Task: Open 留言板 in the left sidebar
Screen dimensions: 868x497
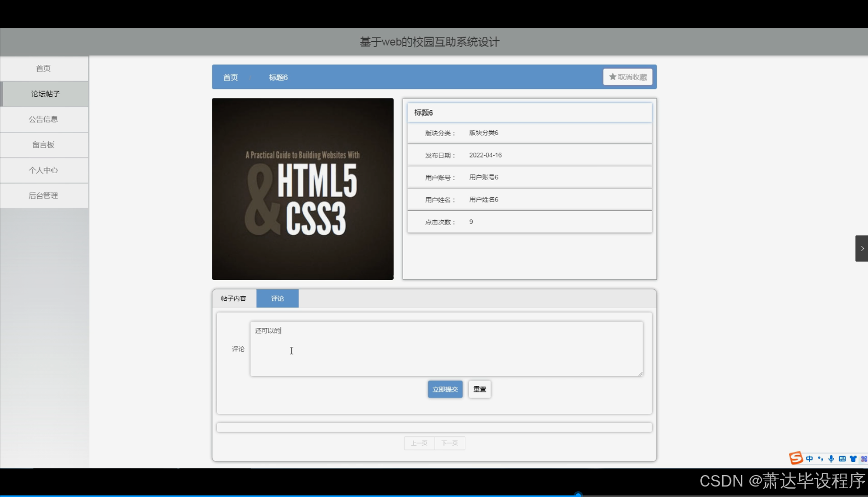Action: point(44,145)
